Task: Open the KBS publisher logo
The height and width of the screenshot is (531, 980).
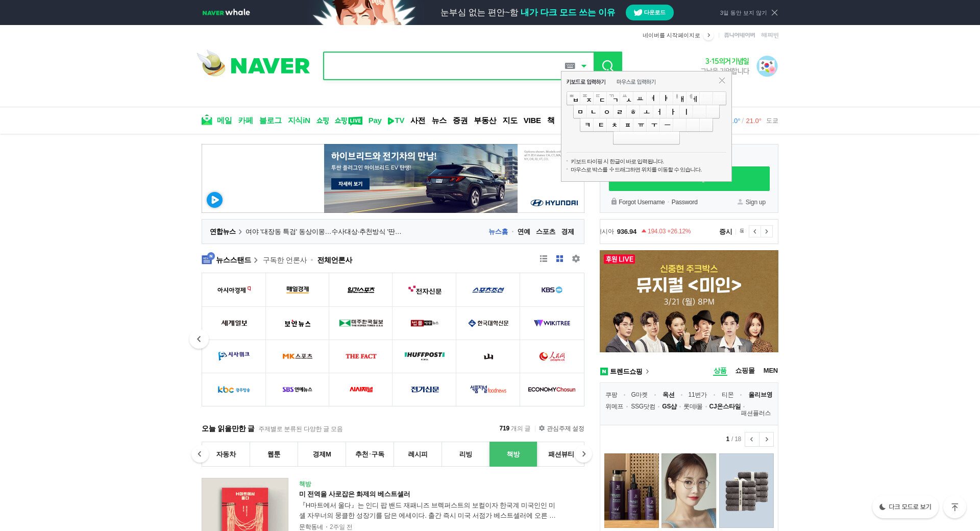Action: (552, 290)
